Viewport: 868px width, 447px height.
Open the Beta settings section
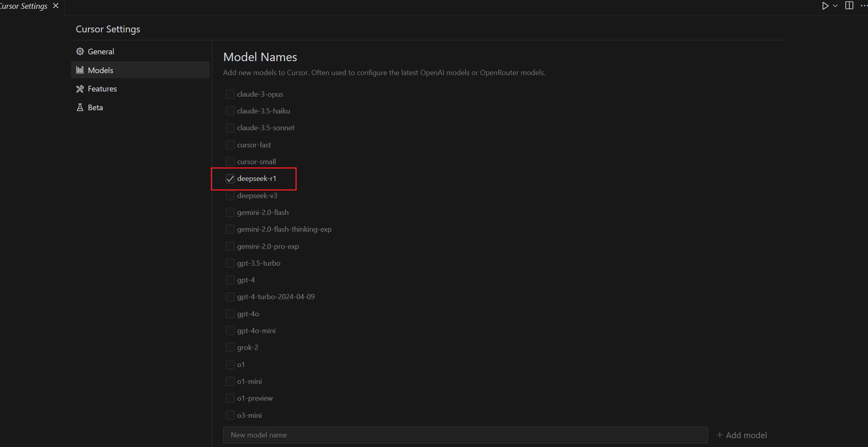140,107
